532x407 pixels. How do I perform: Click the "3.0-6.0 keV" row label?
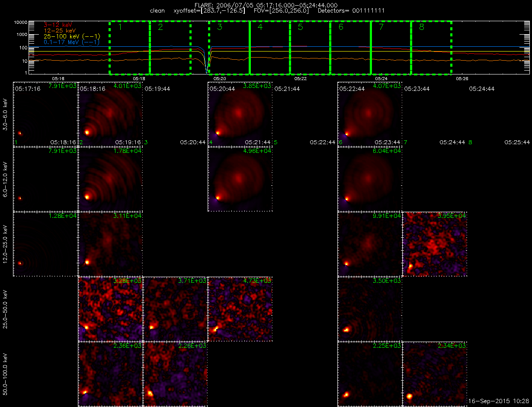click(6, 114)
